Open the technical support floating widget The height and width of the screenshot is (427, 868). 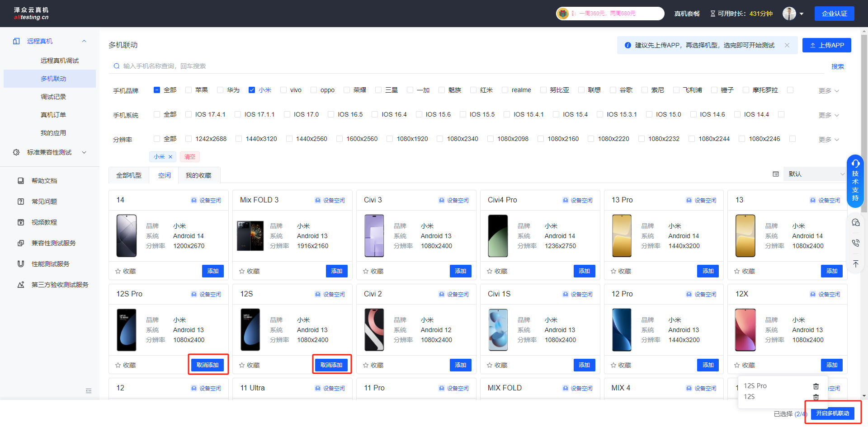[x=855, y=181]
